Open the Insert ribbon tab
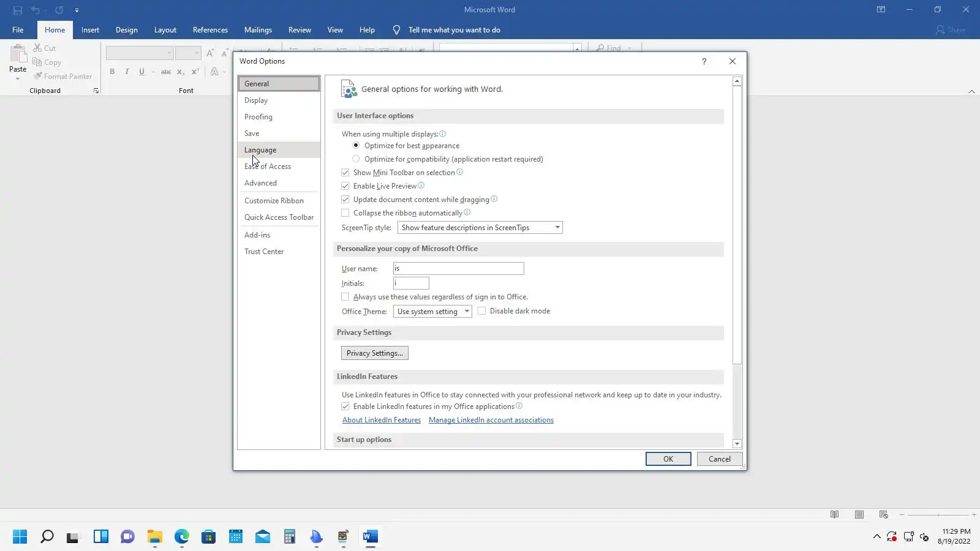This screenshot has height=551, width=980. 90,30
